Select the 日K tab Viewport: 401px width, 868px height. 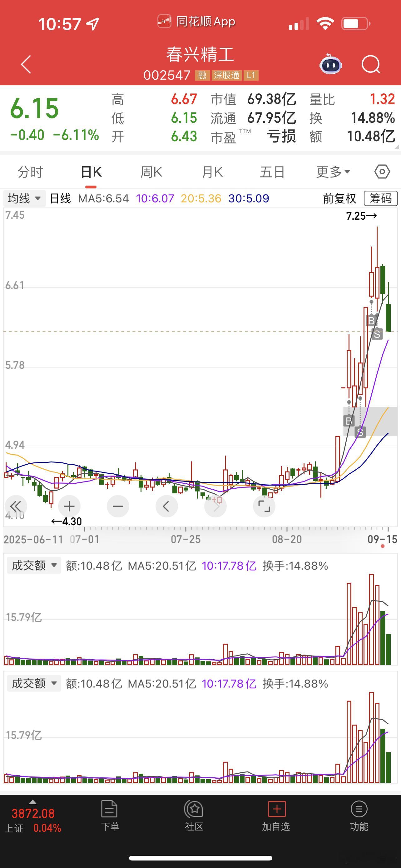(x=91, y=172)
